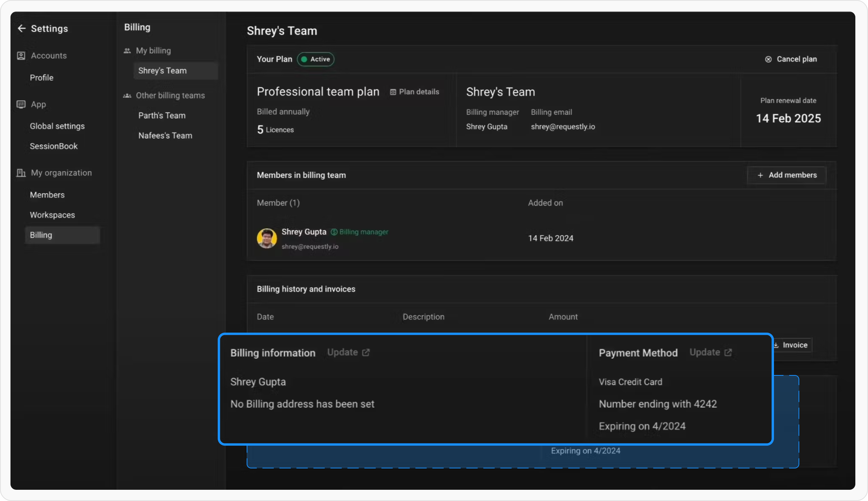868x501 pixels.
Task: Open Global settings in sidebar
Action: [57, 126]
